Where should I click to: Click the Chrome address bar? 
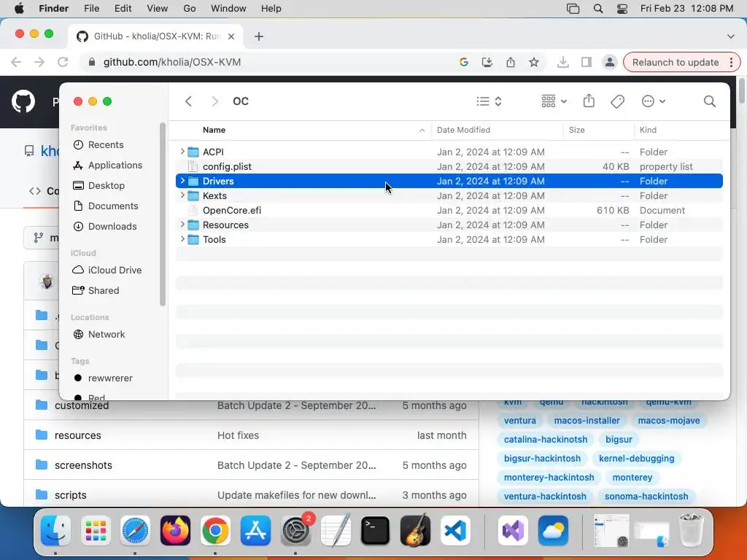[267, 63]
